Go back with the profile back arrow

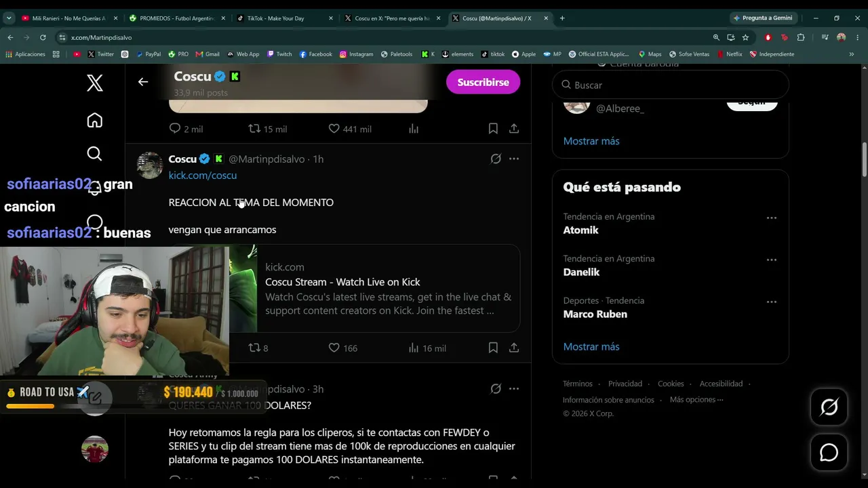tap(143, 82)
